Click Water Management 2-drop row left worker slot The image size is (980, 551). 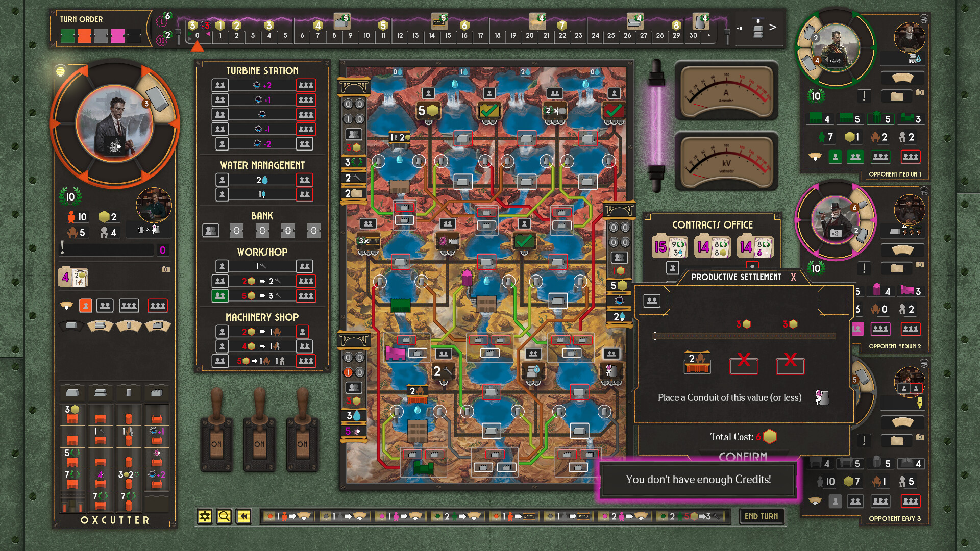tap(222, 180)
